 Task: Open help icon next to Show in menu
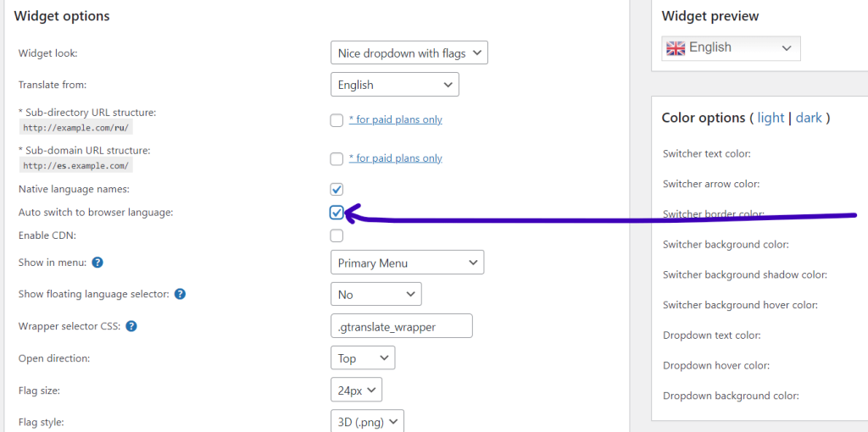(x=97, y=263)
